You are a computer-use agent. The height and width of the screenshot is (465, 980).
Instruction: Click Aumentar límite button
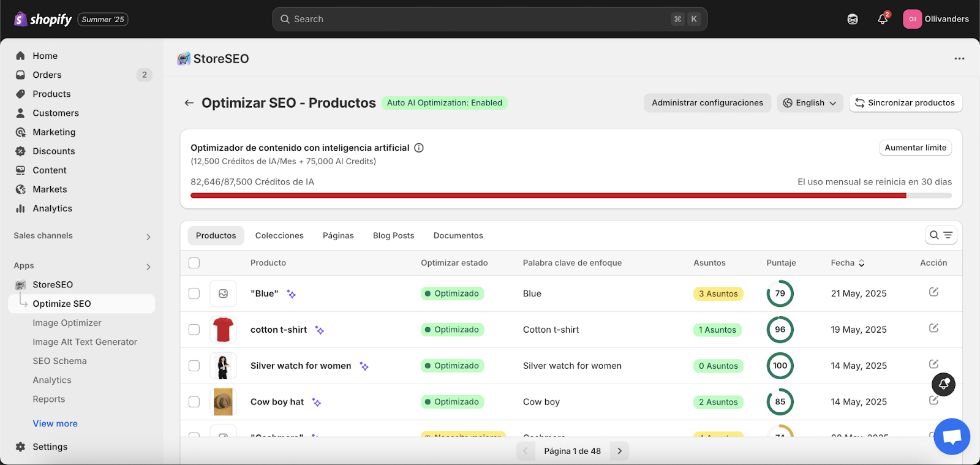click(916, 148)
